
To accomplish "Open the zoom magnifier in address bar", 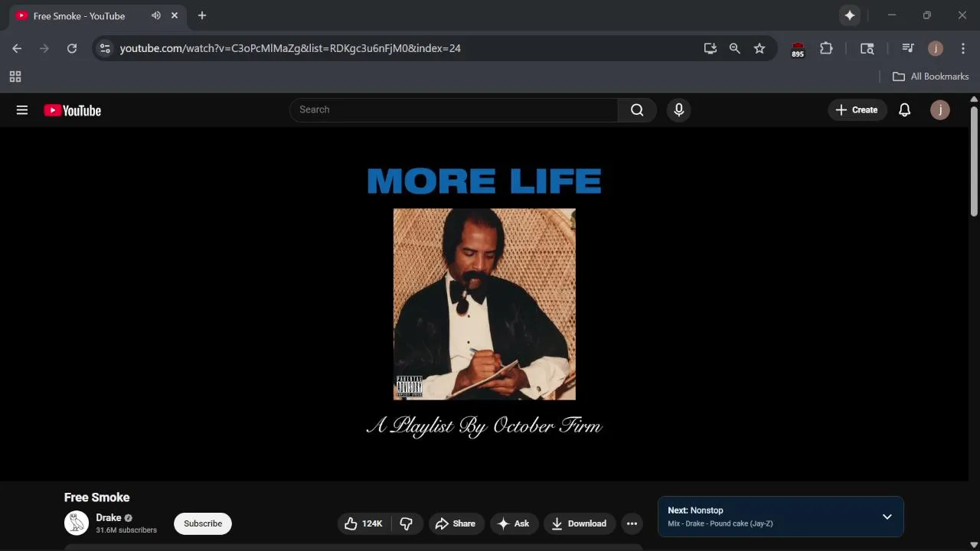I will click(x=735, y=48).
